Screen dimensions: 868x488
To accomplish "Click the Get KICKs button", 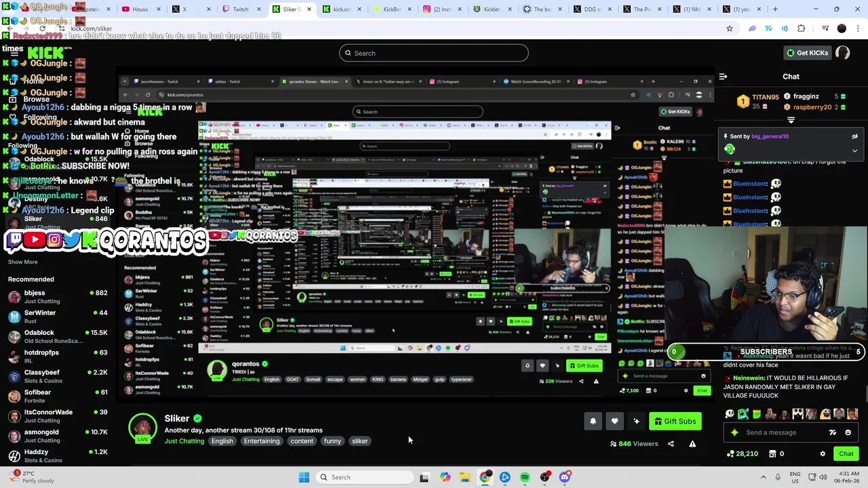I will (807, 53).
